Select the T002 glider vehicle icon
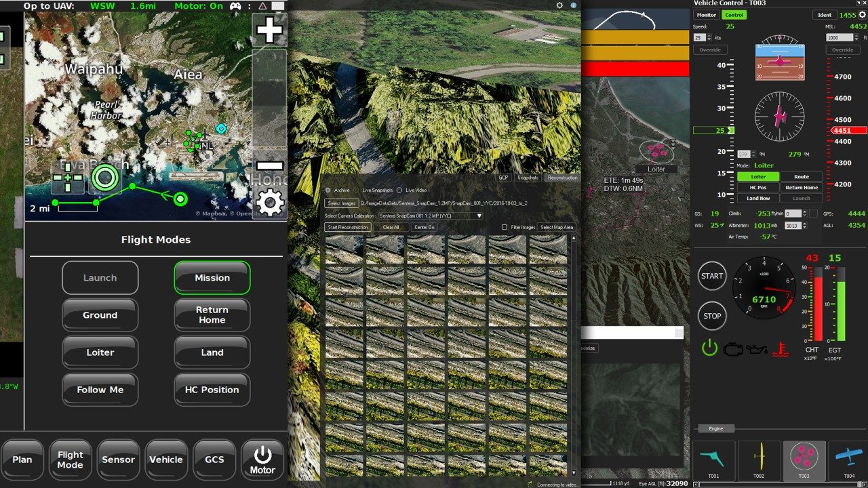Image resolution: width=868 pixels, height=488 pixels. 759,460
